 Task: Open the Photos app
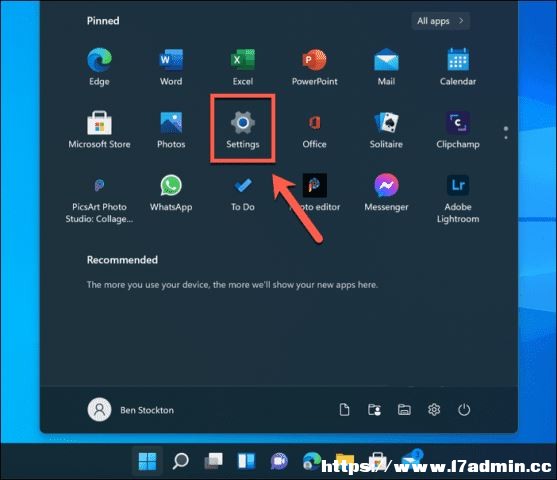coord(171,129)
